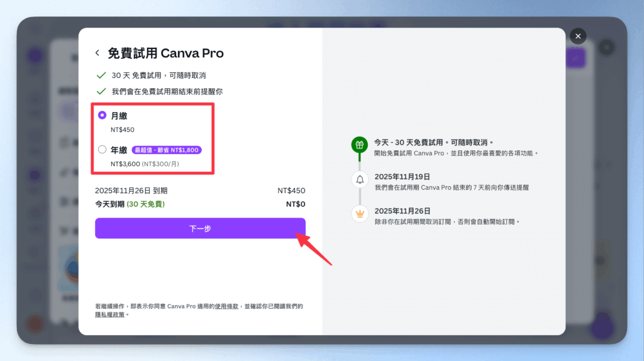The image size is (644, 361).
Task: Go back with the left arrow icon
Action: click(97, 53)
